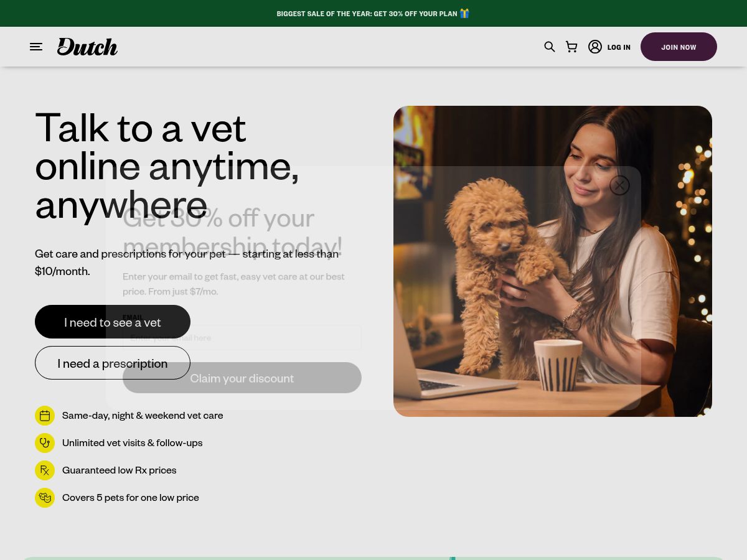
Task: Focus the email input field
Action: point(242,338)
